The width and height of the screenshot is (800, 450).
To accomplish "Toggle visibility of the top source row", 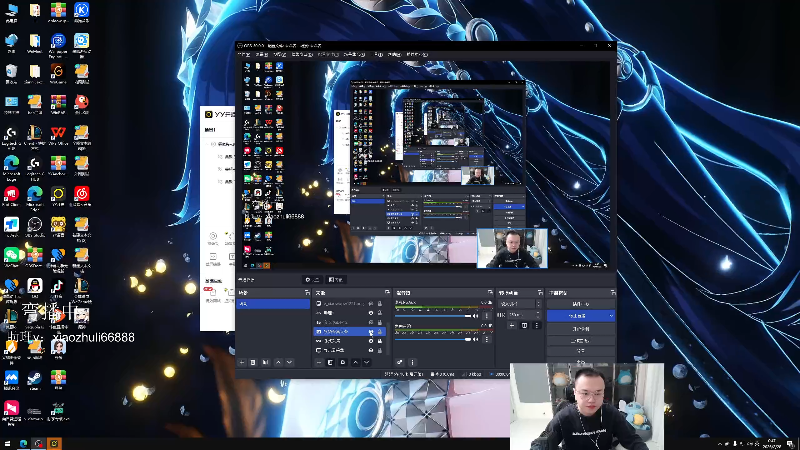I will (371, 304).
